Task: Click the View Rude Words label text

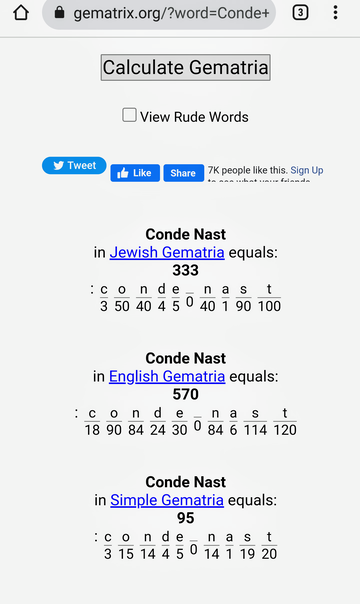Action: (194, 117)
